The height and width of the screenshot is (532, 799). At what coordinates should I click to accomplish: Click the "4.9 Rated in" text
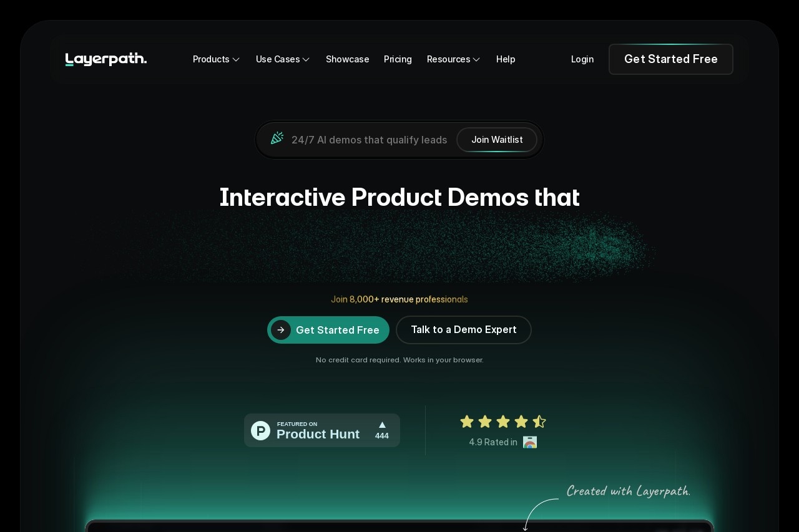pos(493,442)
